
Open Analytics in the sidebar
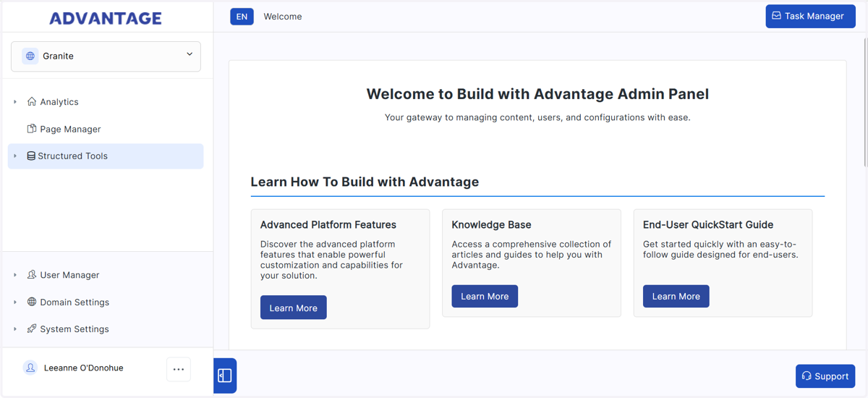[x=59, y=102]
